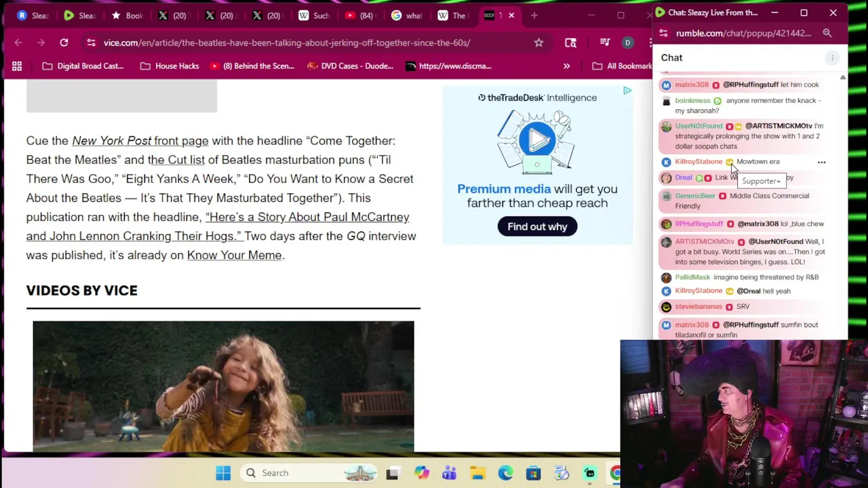Maximize the Rumble chat popup window
The height and width of the screenshot is (488, 868).
pos(804,12)
